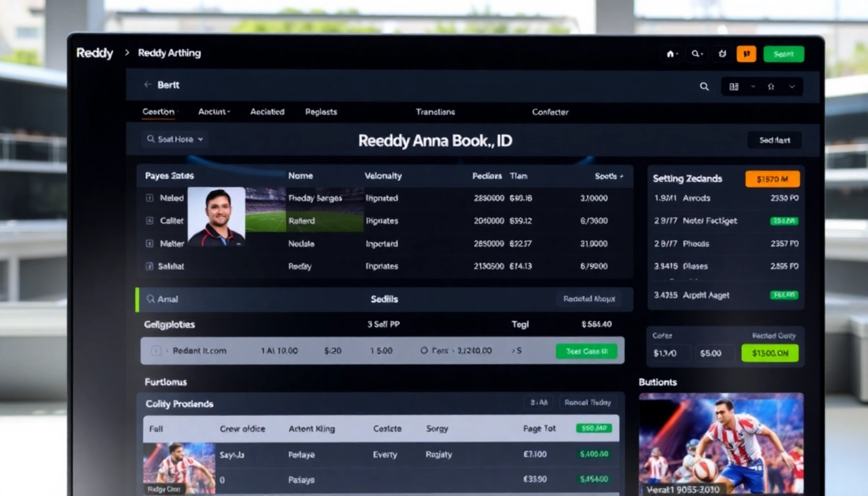
Task: Expand the '> S' arrow in Redant row
Action: pyautogui.click(x=517, y=351)
